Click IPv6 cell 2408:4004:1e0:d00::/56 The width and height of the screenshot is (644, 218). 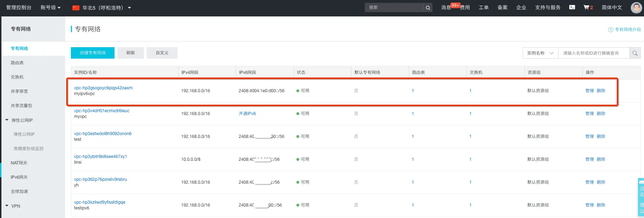click(262, 91)
